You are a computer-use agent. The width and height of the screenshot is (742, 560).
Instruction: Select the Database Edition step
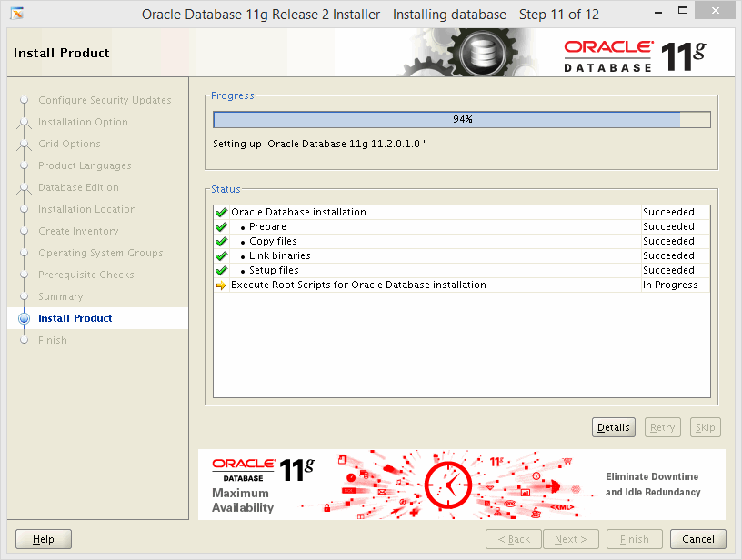click(x=78, y=187)
